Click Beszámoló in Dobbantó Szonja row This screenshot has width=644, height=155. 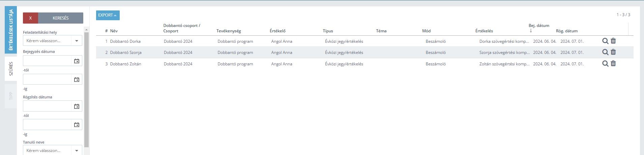[x=436, y=53]
